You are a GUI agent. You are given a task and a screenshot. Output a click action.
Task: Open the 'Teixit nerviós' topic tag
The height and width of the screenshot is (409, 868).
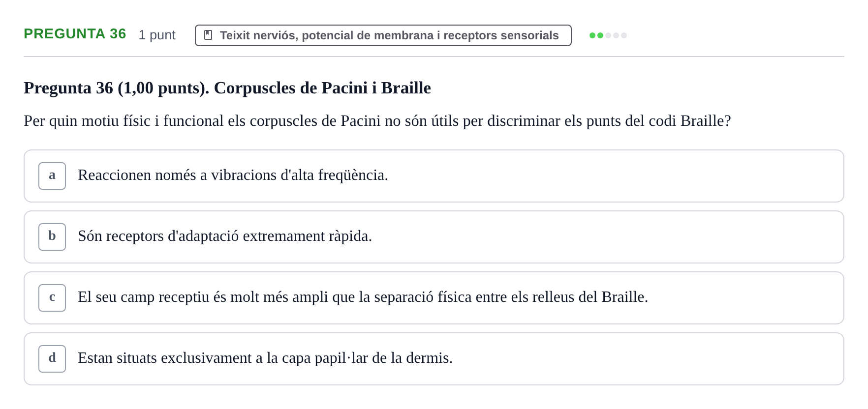tap(383, 35)
